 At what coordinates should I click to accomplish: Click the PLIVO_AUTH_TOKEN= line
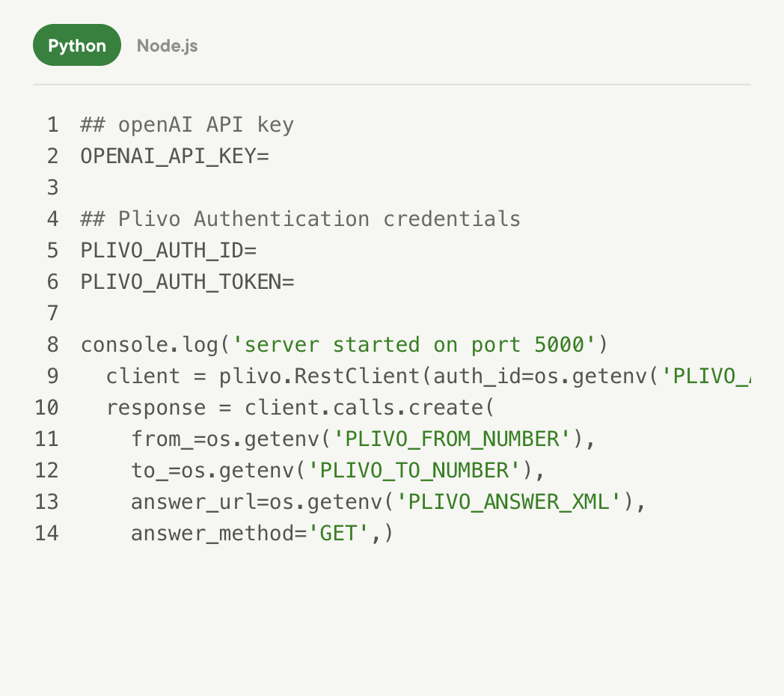[x=187, y=282]
